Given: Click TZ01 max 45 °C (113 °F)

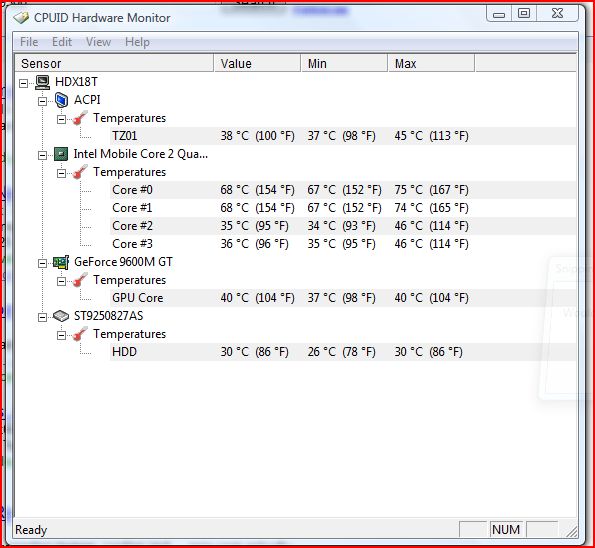Looking at the screenshot, I should [x=431, y=136].
